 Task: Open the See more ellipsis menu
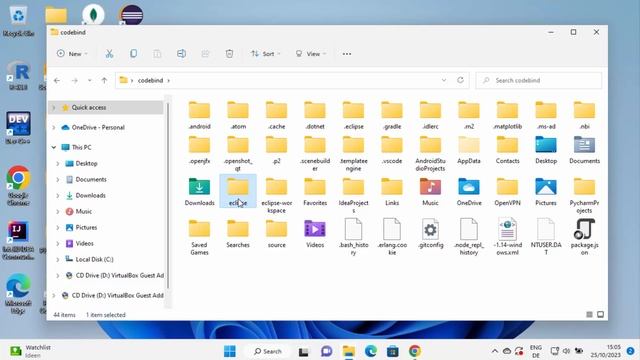[347, 54]
